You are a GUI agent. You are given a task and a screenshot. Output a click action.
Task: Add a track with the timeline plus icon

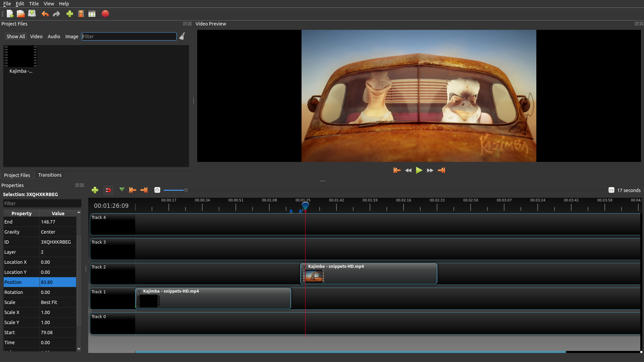[95, 190]
